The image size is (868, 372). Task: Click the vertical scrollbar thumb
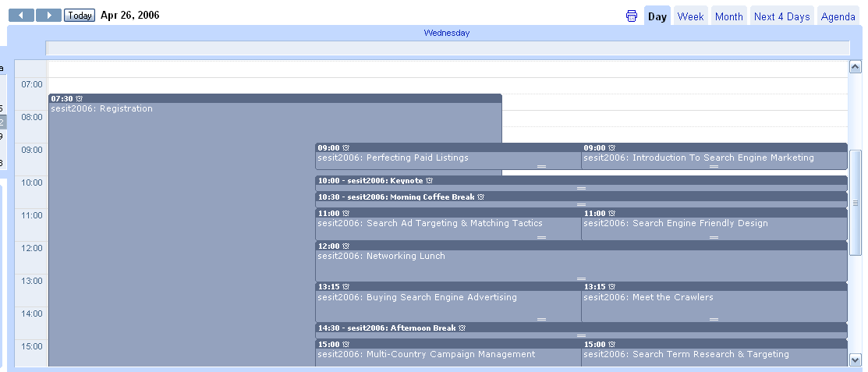click(x=855, y=204)
